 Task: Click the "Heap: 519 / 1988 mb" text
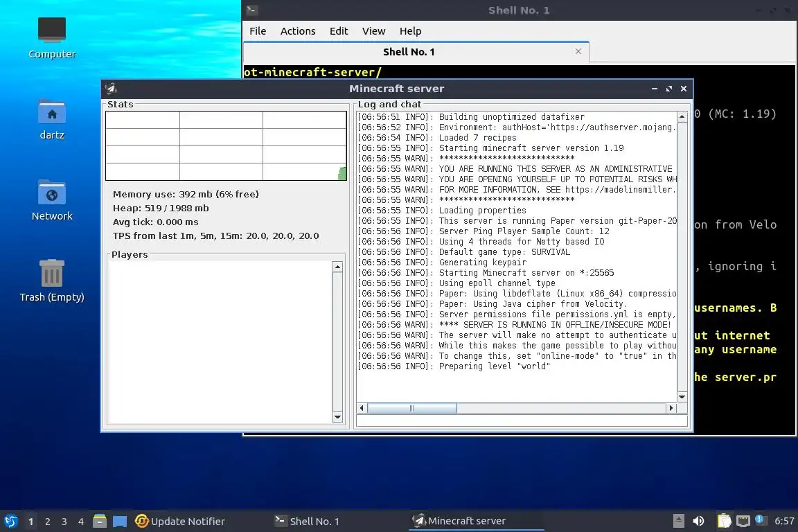(161, 208)
